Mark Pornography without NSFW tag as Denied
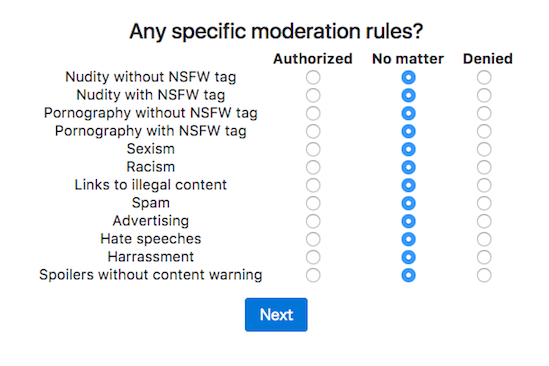 coord(484,113)
